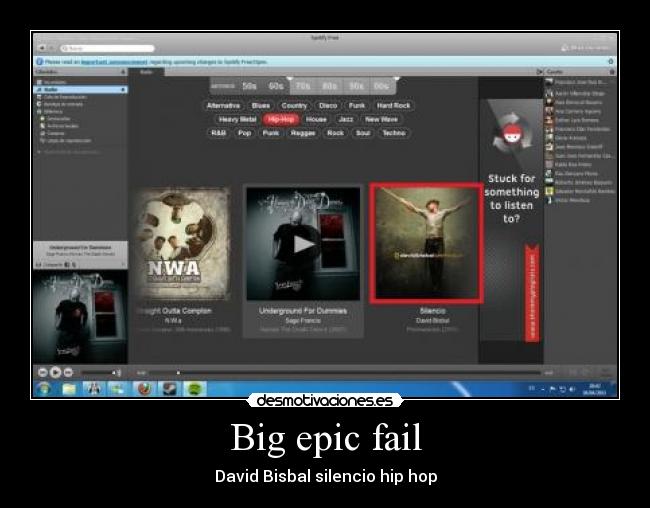Click the system tray volume icon
Viewport: 650px width, 508px height.
click(572, 389)
